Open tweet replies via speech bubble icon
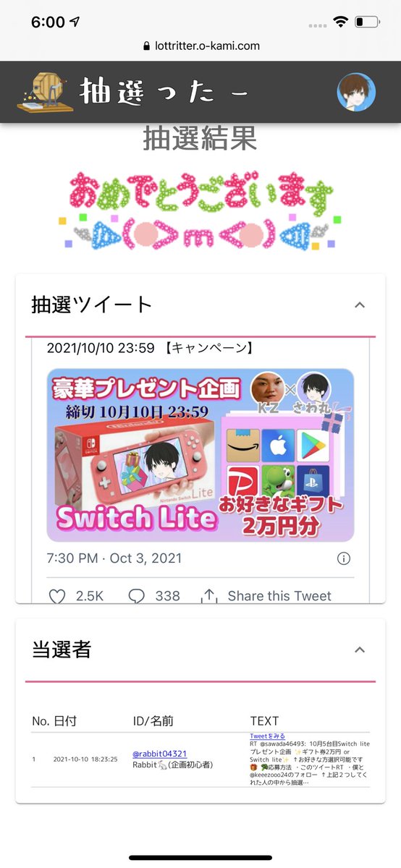Image resolution: width=401 pixels, height=868 pixels. click(136, 596)
